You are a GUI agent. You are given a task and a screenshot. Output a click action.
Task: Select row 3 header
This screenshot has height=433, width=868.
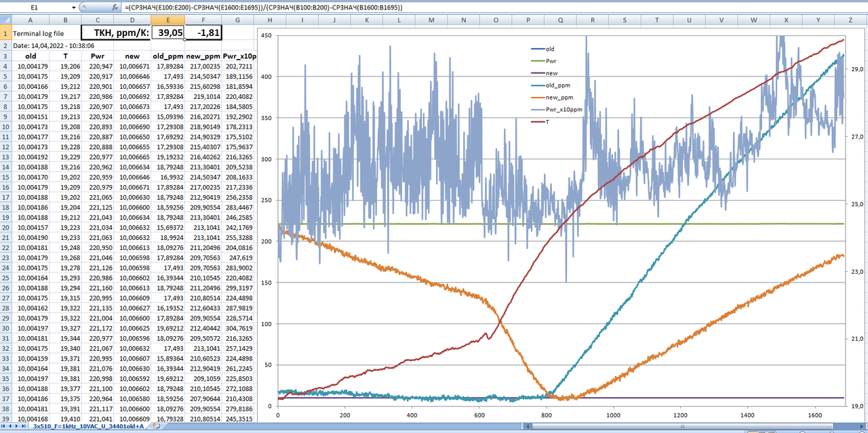(6, 56)
